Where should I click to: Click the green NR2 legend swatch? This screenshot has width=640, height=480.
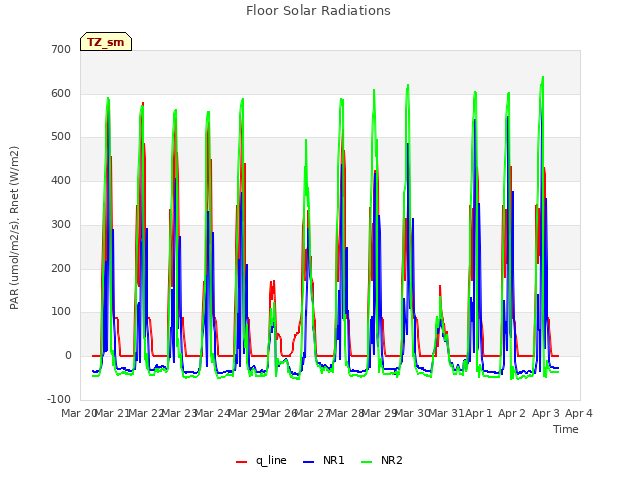(x=367, y=462)
